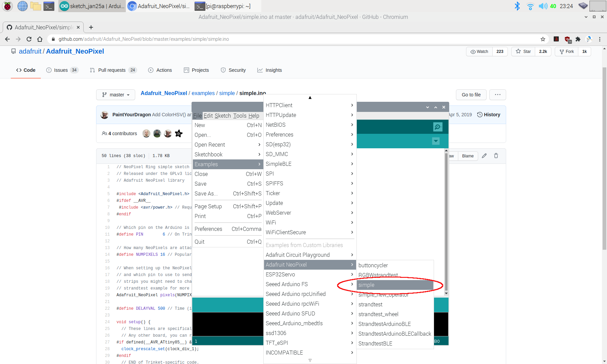Open the Raspberry Pi main menu

tap(7, 6)
